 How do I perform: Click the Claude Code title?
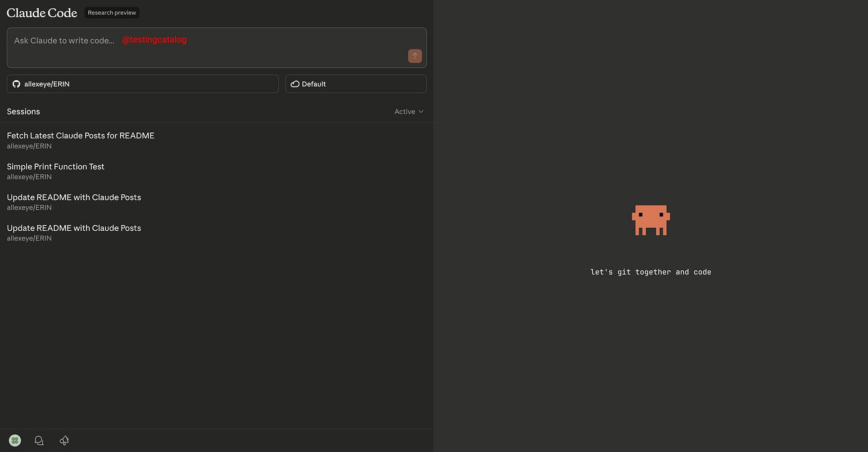coord(42,13)
